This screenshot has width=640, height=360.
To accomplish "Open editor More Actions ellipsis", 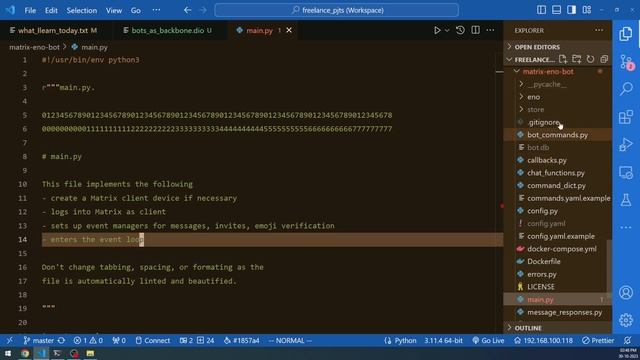I will point(490,30).
